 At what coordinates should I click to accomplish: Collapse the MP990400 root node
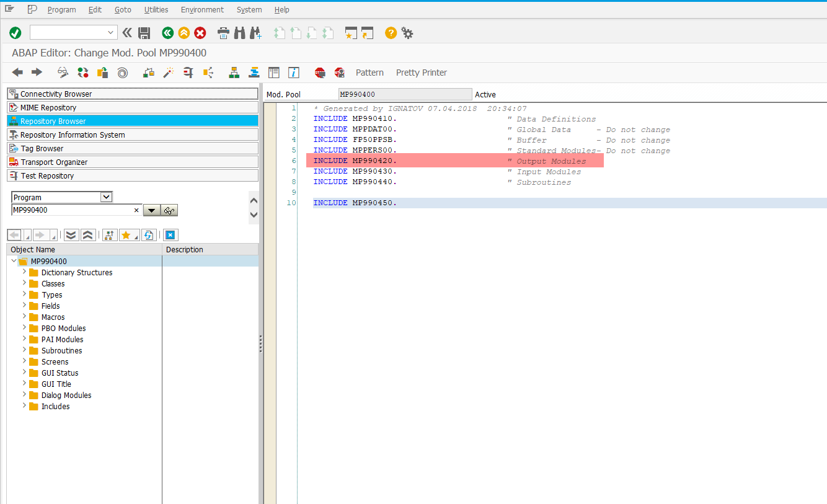[x=14, y=261]
